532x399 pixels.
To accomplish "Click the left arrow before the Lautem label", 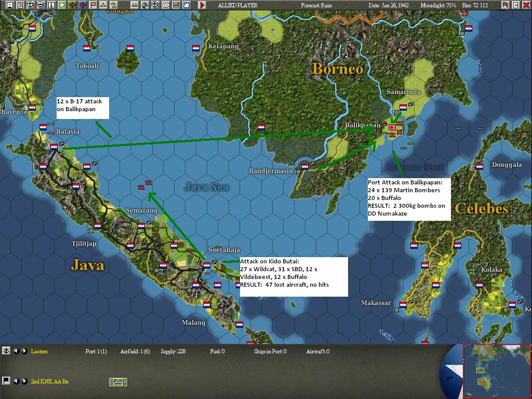I will point(16,351).
